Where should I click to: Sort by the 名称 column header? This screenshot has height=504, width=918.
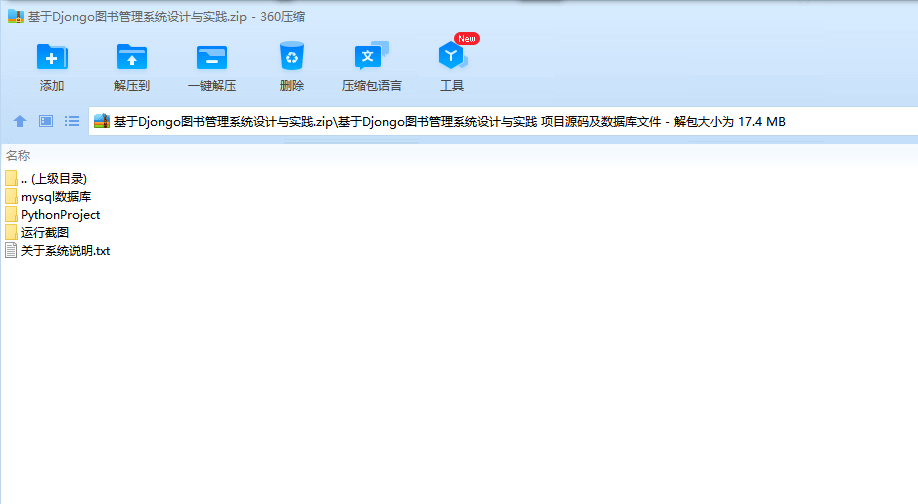click(x=18, y=155)
